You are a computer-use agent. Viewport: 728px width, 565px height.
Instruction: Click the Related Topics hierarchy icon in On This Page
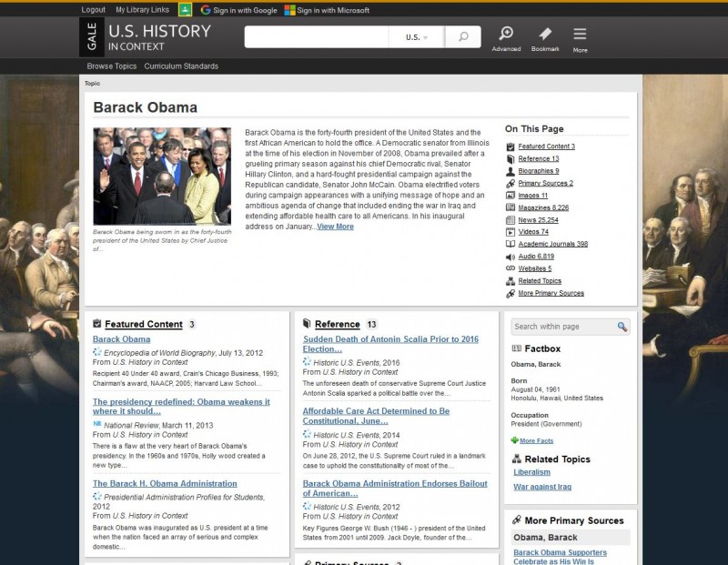(x=511, y=281)
